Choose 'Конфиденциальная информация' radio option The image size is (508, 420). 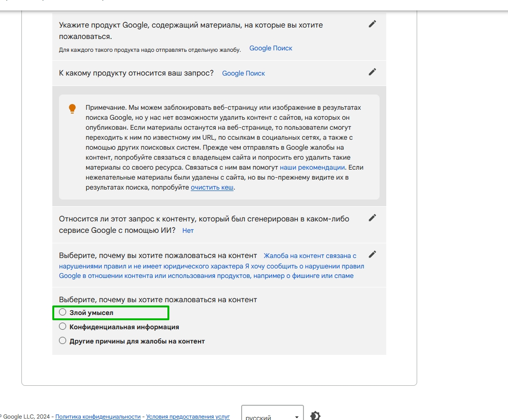[x=62, y=327]
